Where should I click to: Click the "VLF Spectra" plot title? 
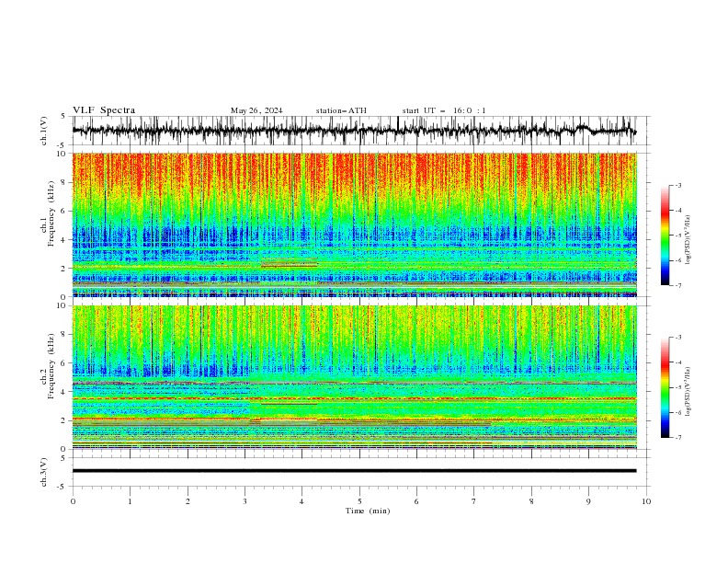coord(104,110)
